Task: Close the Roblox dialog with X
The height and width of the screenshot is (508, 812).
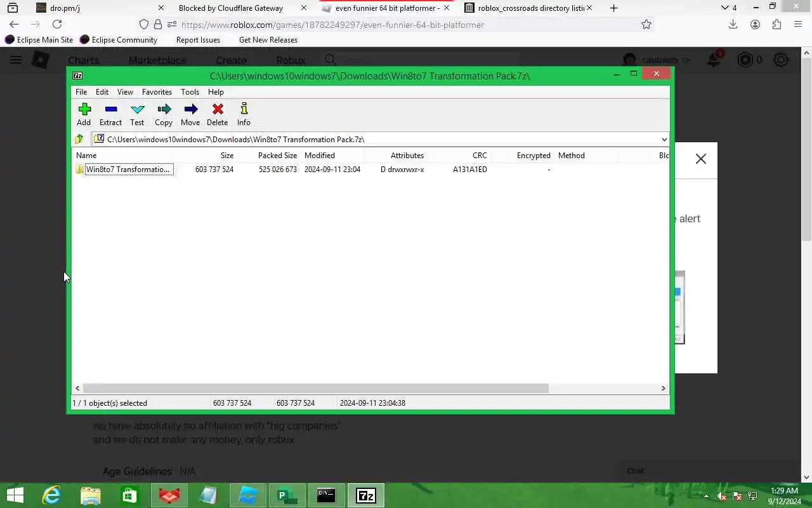Action: pyautogui.click(x=700, y=159)
